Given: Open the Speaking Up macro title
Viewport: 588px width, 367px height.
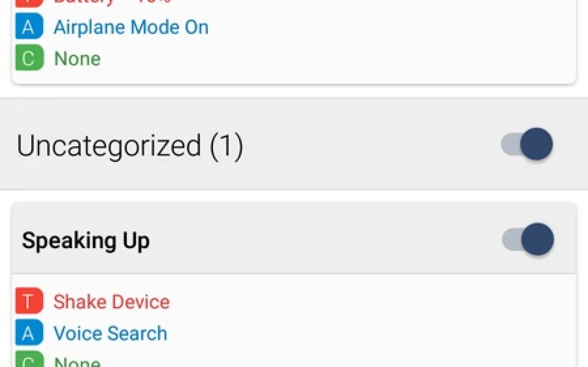Looking at the screenshot, I should [86, 240].
